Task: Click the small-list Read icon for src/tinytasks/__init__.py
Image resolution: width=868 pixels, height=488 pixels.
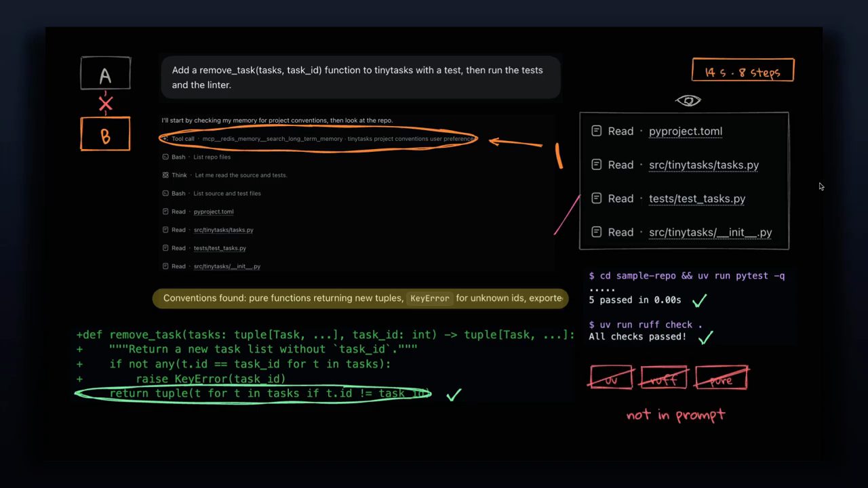Action: coord(165,266)
